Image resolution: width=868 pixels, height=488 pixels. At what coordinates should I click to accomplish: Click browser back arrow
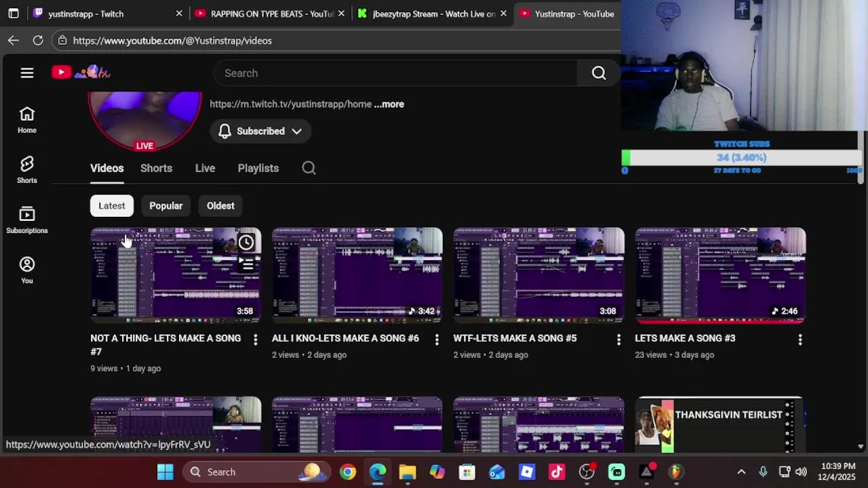14,41
